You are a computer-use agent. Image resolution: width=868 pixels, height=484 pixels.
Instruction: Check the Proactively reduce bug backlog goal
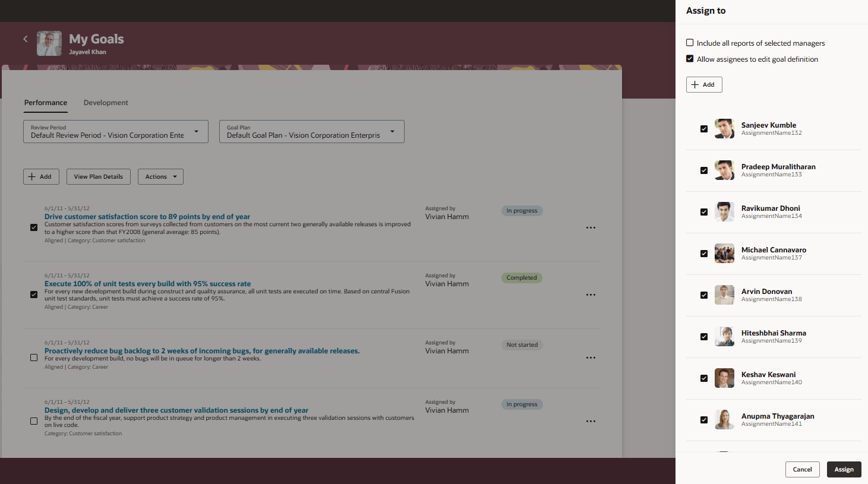pyautogui.click(x=34, y=358)
